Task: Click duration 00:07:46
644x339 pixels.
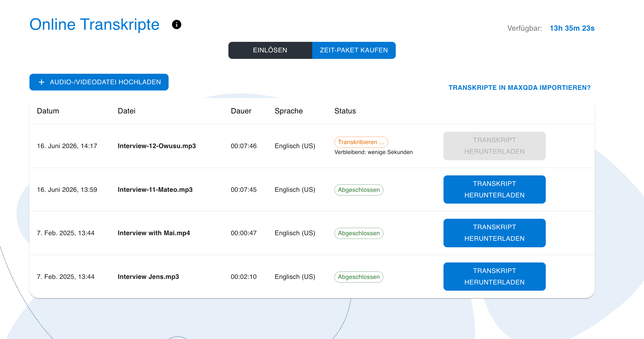Action: [x=244, y=146]
